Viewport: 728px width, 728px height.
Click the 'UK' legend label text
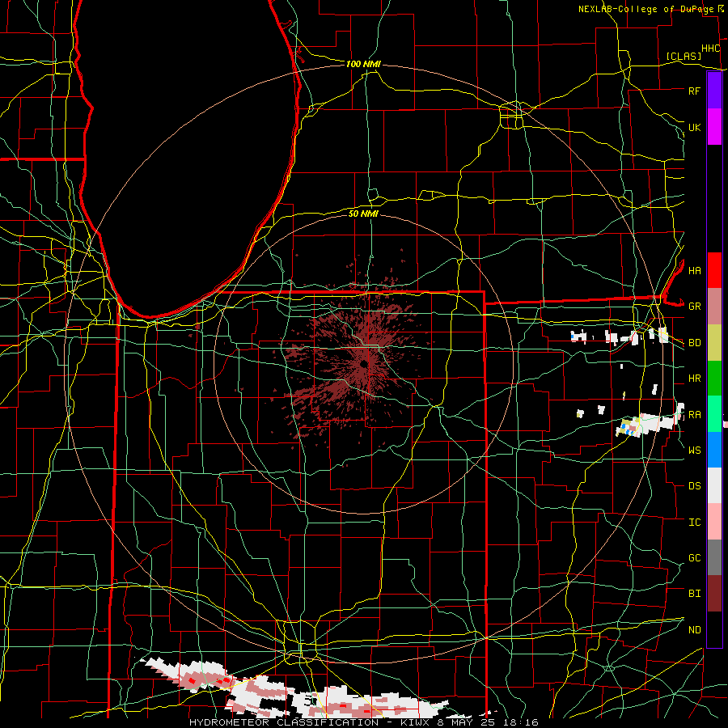pyautogui.click(x=694, y=127)
